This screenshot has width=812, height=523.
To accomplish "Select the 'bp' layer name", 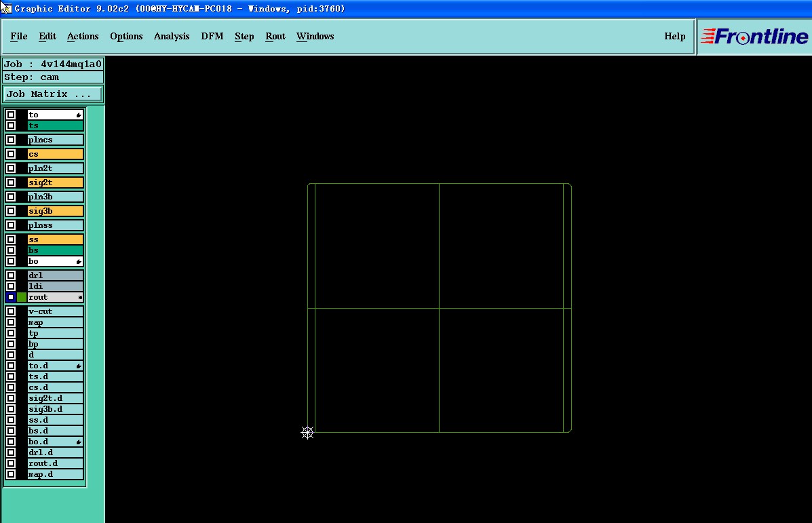I will pos(56,345).
